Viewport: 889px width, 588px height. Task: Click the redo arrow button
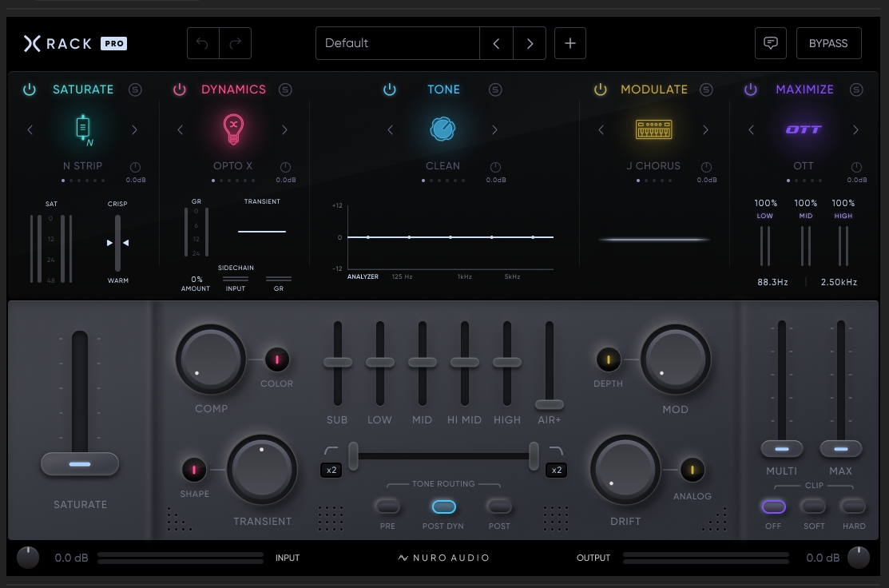236,43
